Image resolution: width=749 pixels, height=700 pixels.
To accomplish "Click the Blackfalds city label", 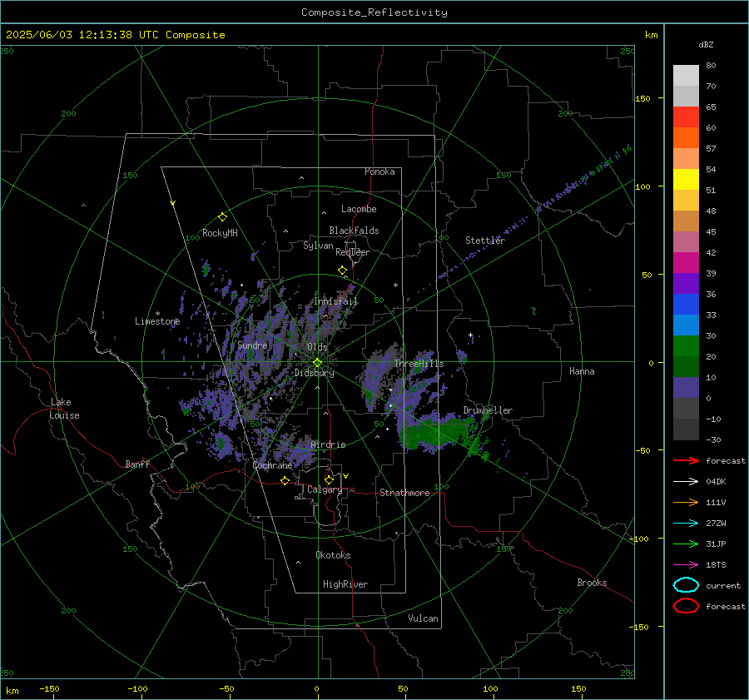I will tap(354, 231).
